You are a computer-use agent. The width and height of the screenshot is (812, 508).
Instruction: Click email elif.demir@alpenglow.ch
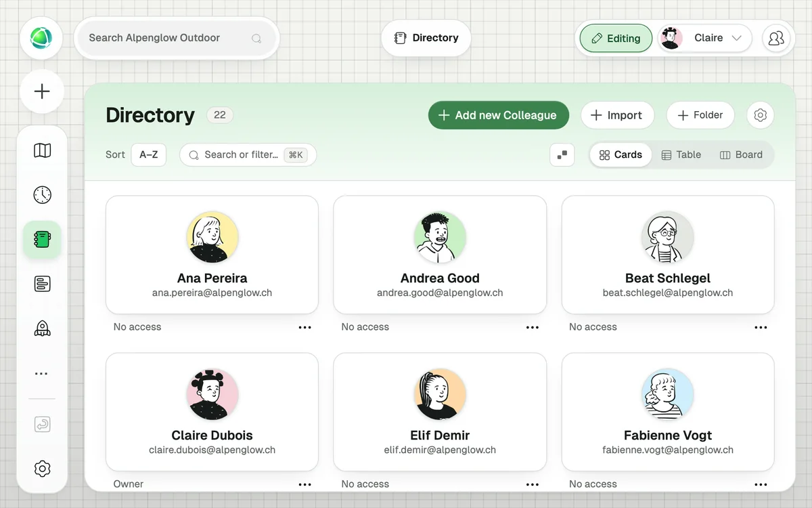440,450
